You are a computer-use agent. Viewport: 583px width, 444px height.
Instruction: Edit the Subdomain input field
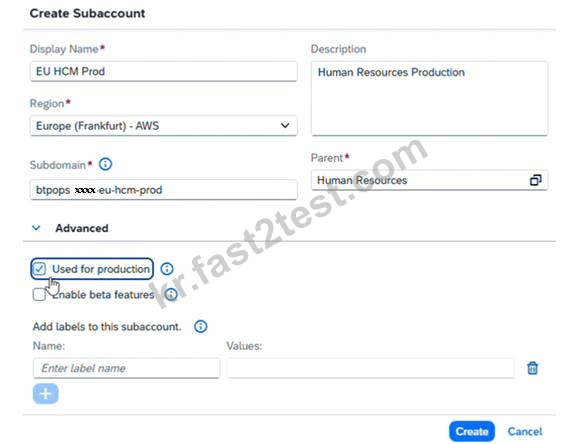tap(164, 190)
